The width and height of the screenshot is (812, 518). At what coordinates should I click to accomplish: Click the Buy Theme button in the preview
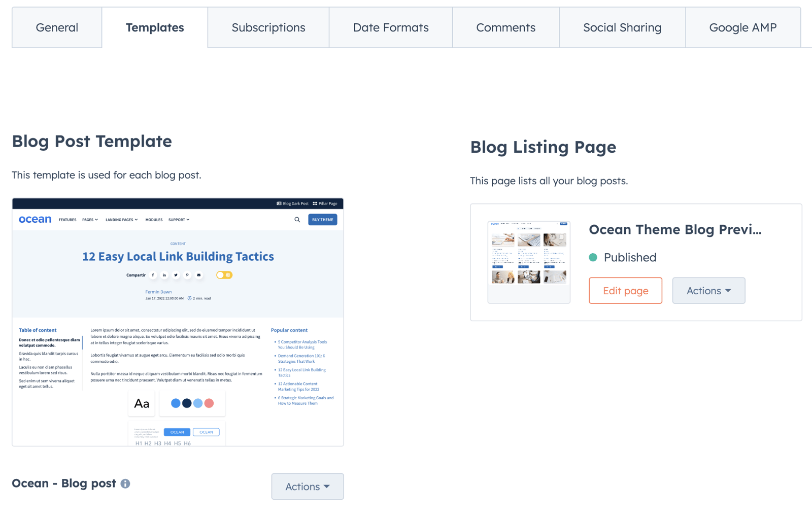point(322,220)
